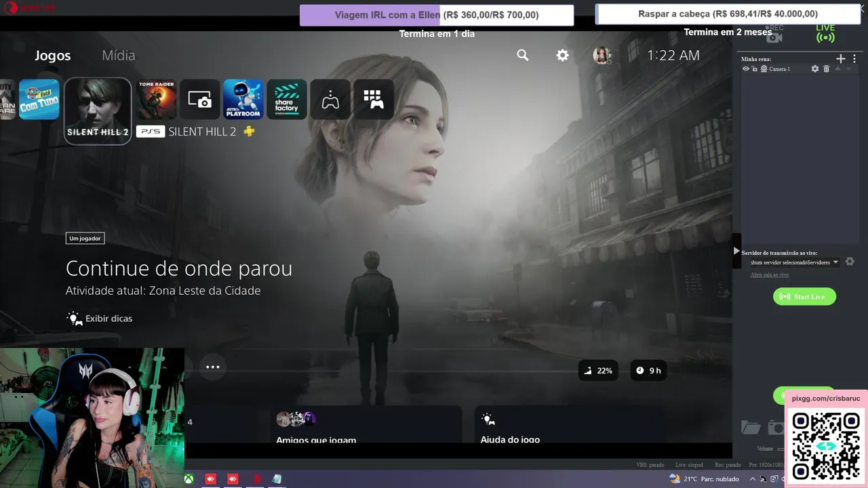
Task: Open the 'Ajuda do jogo' card
Action: coord(570,425)
